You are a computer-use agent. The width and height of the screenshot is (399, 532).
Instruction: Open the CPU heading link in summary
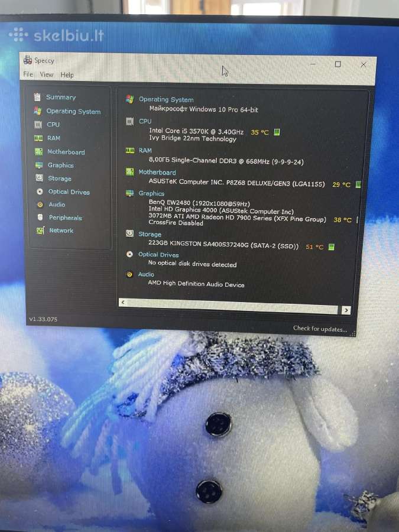point(145,121)
